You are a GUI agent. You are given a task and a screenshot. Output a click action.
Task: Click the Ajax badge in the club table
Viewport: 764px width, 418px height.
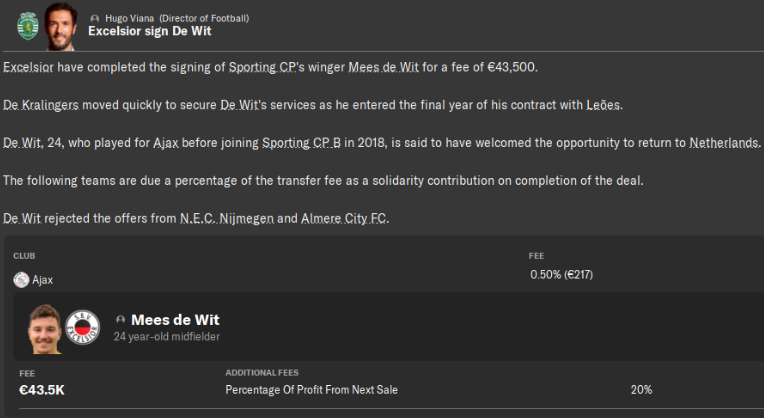21,280
